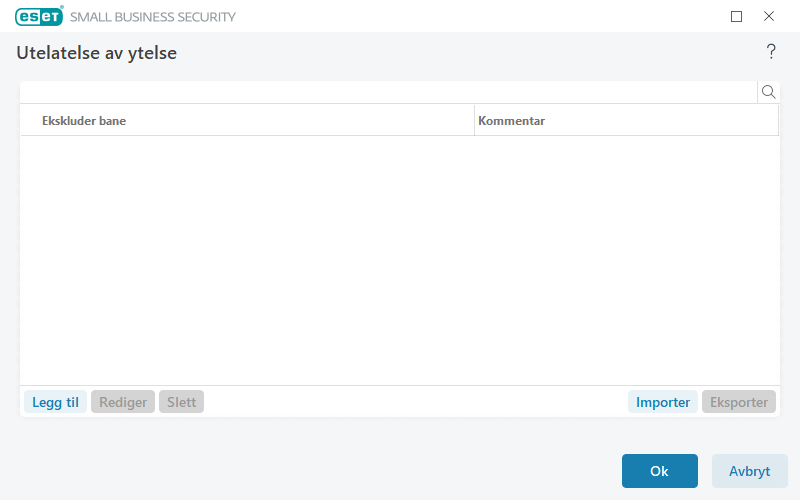Image resolution: width=800 pixels, height=500 pixels.
Task: Focus the search field above the table
Action: [x=388, y=92]
